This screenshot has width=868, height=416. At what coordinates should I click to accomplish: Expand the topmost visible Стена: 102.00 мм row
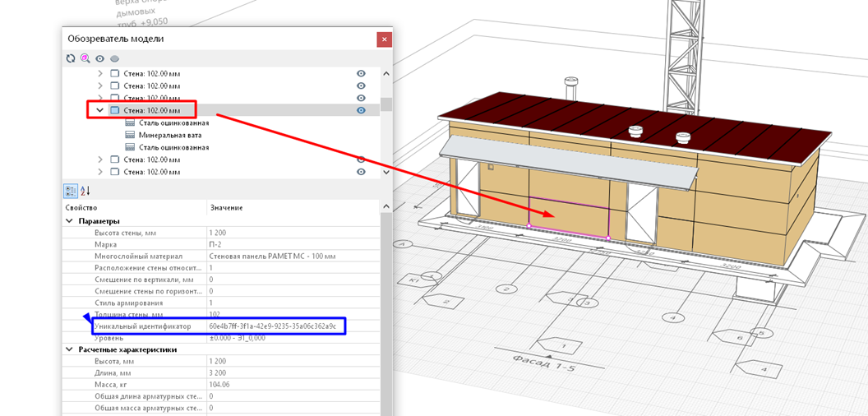(x=99, y=74)
